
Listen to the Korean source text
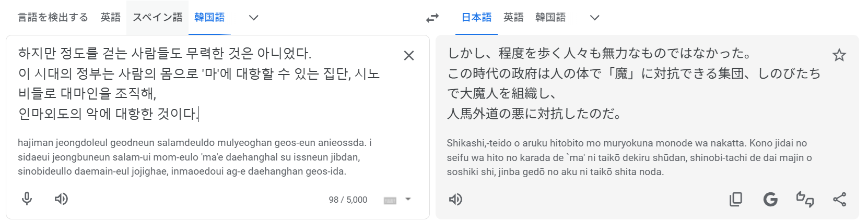61,199
